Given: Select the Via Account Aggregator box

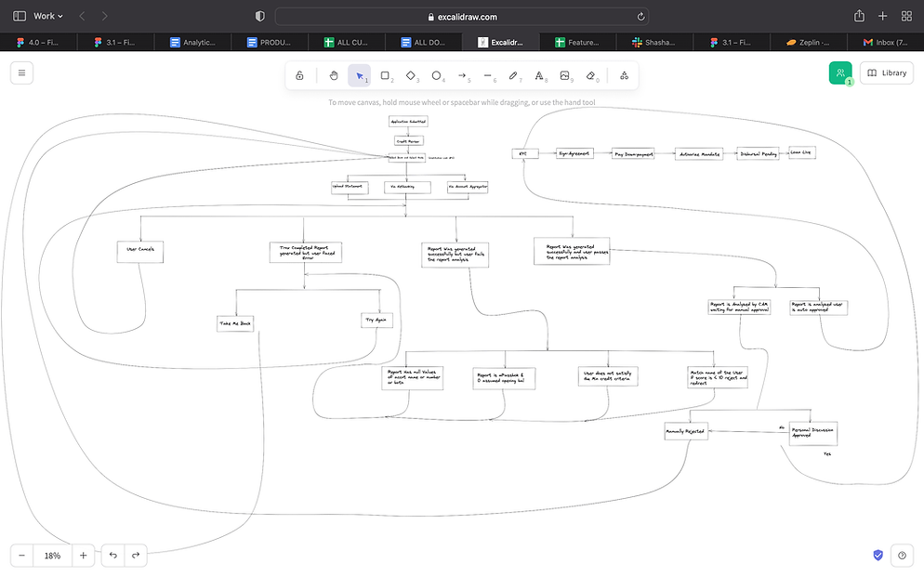Looking at the screenshot, I should 468,188.
